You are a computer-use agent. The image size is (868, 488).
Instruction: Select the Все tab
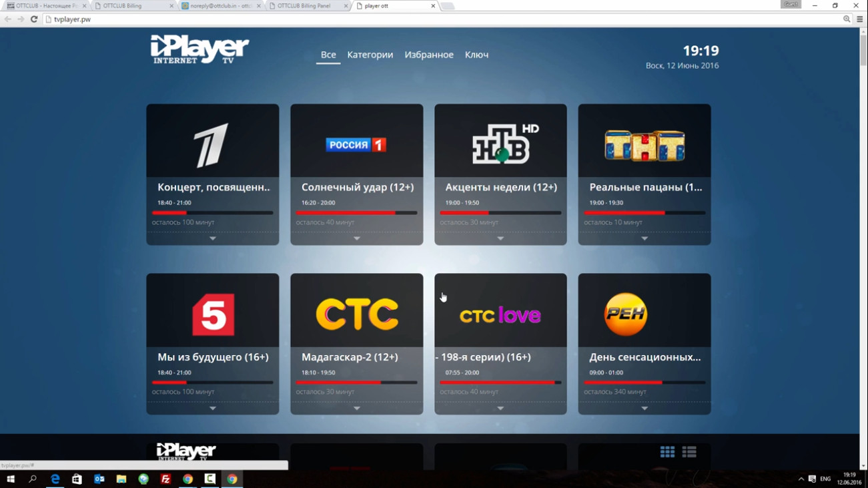pyautogui.click(x=328, y=55)
